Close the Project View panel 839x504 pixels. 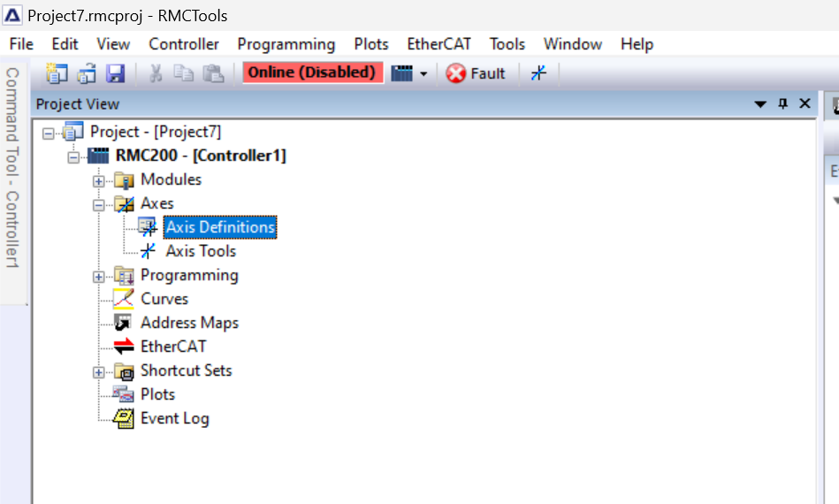(x=805, y=103)
